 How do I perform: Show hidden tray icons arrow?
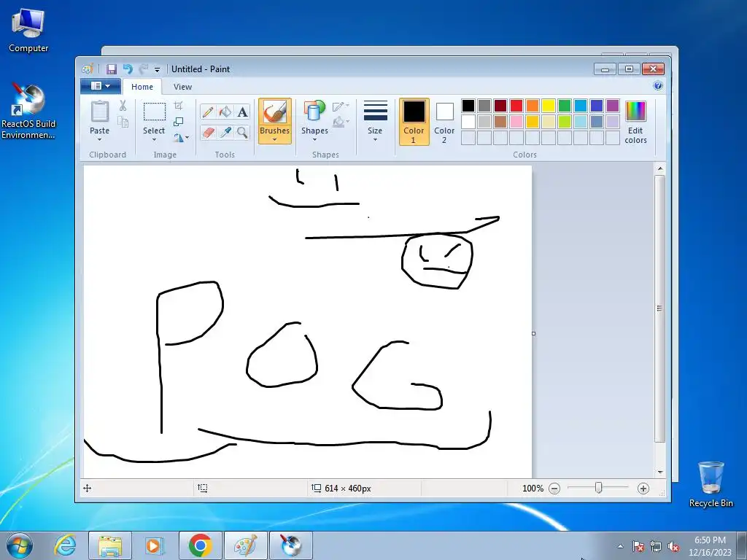(x=620, y=546)
